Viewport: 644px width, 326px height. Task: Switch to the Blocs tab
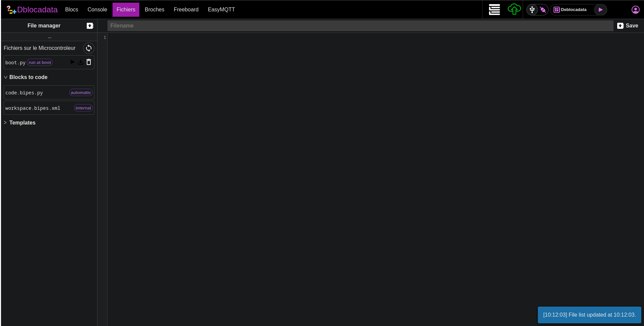coord(72,10)
